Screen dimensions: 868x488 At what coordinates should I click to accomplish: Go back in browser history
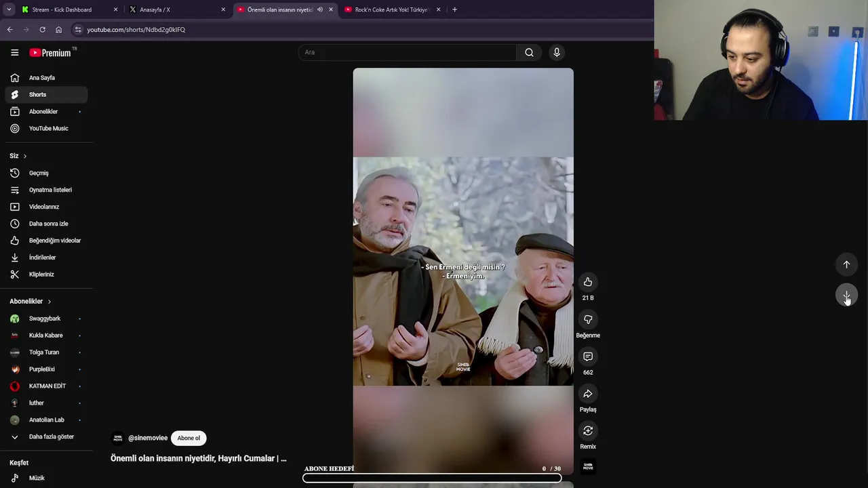pyautogui.click(x=9, y=30)
